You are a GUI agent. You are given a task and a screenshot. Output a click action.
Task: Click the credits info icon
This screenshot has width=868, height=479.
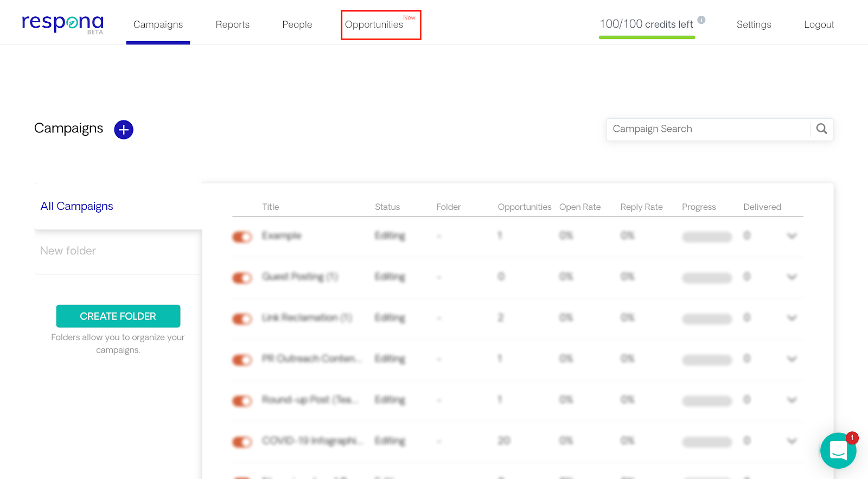tap(701, 20)
